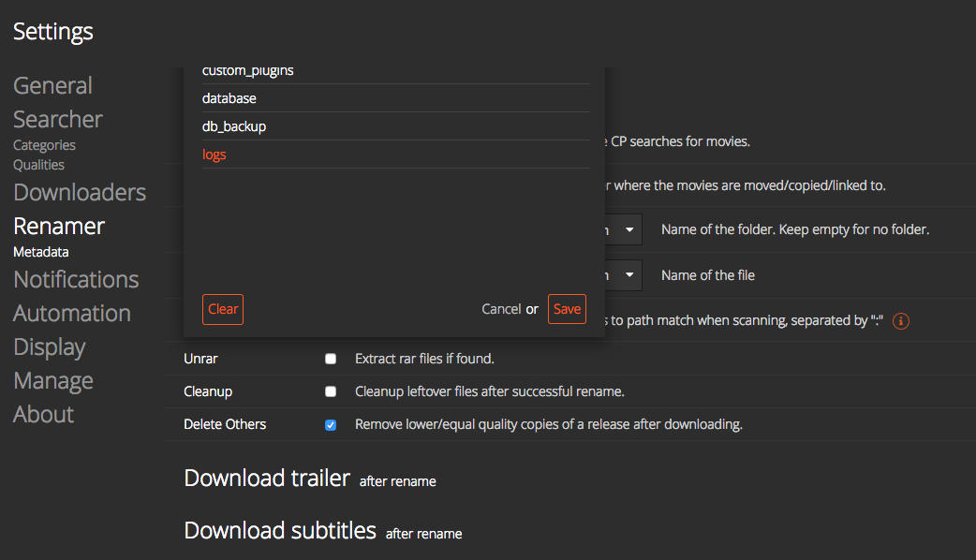
Task: Go to the Searcher settings
Action: [58, 119]
